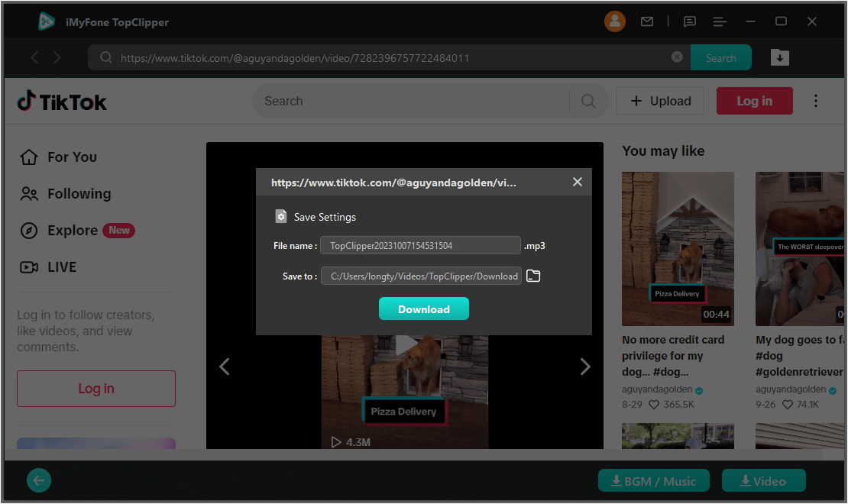Viewport: 848px width, 504px height.
Task: Click the Save to path field
Action: coord(421,276)
